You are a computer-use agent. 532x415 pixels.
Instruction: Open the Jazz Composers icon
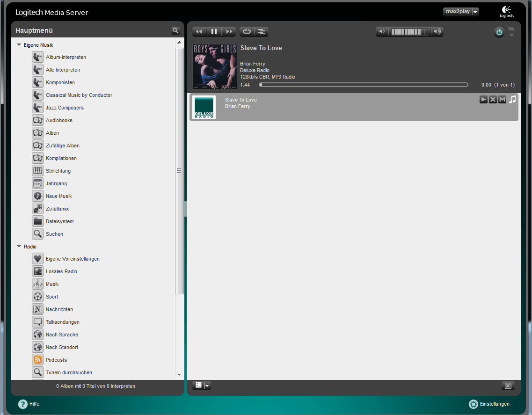pyautogui.click(x=37, y=108)
